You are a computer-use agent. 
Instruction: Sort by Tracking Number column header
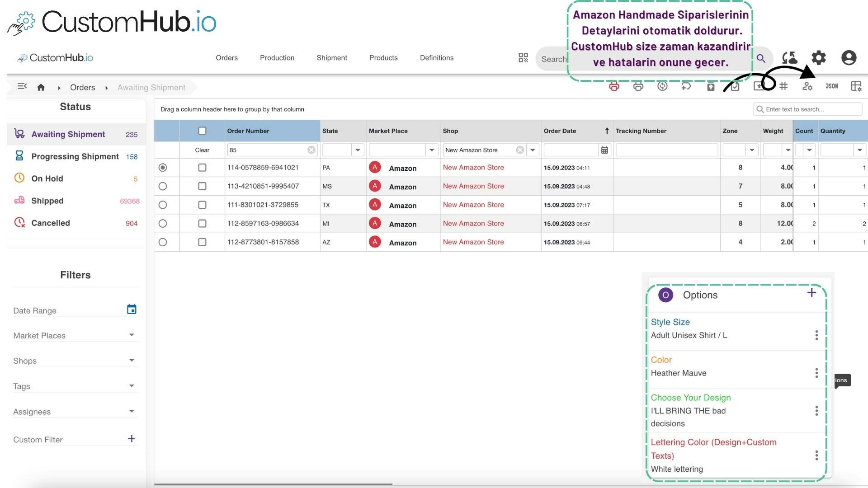click(x=667, y=131)
